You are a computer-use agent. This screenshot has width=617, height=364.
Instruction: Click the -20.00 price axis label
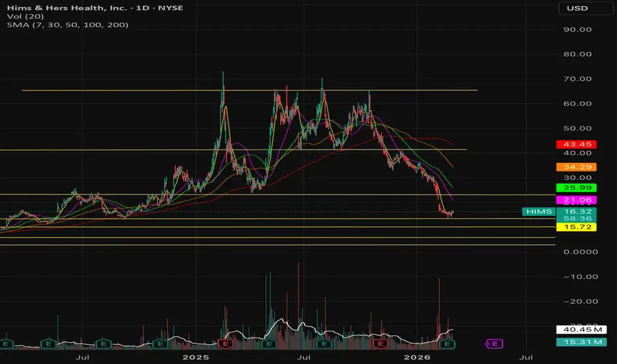(x=581, y=301)
